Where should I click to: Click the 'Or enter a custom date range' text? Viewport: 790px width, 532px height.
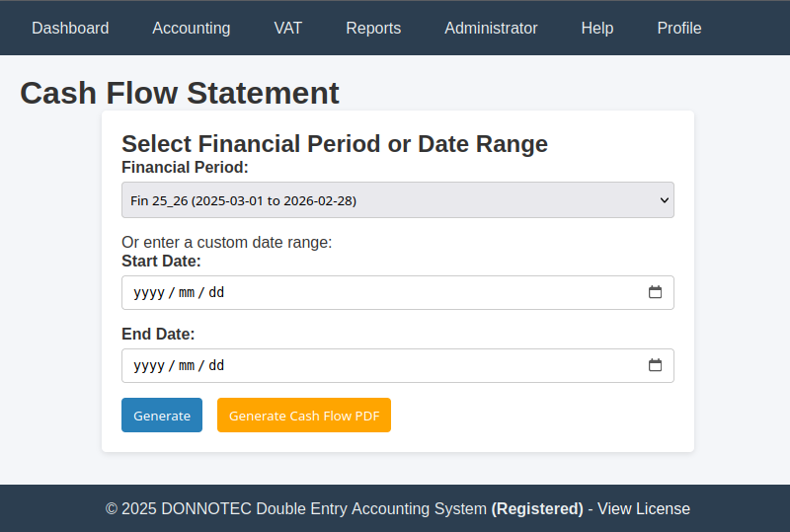pyautogui.click(x=227, y=243)
